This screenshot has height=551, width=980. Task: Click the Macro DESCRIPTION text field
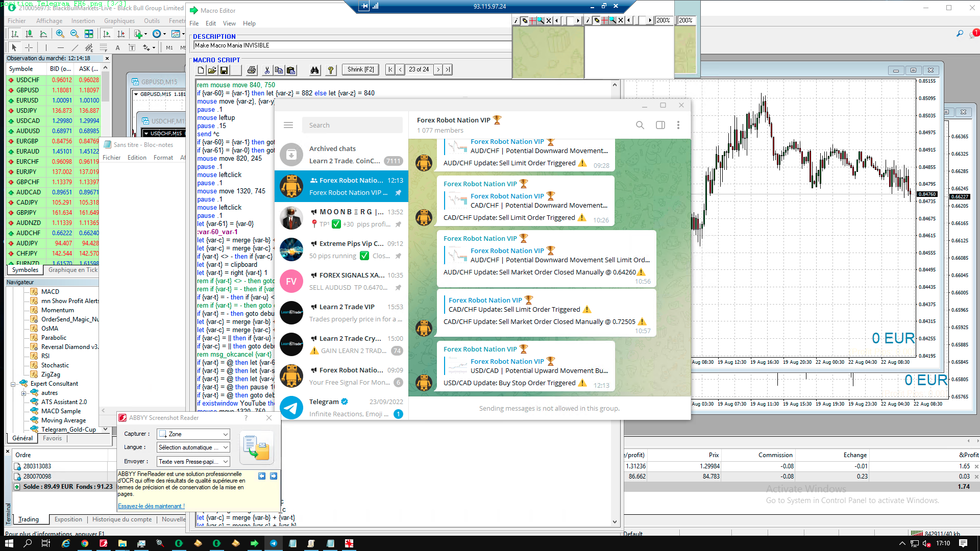[x=352, y=45]
